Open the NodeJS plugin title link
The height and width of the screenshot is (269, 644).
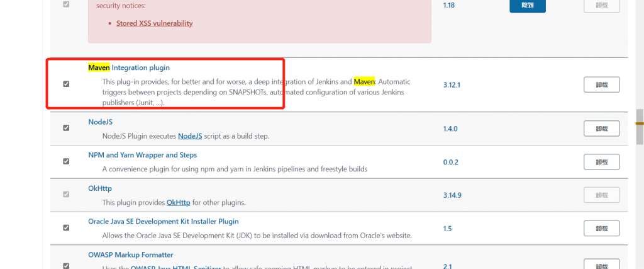(100, 122)
